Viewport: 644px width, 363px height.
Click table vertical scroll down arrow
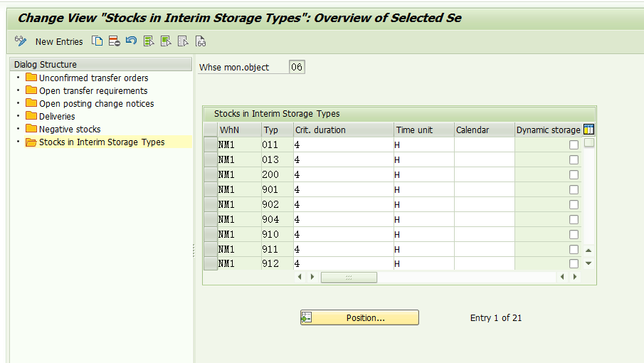588,263
